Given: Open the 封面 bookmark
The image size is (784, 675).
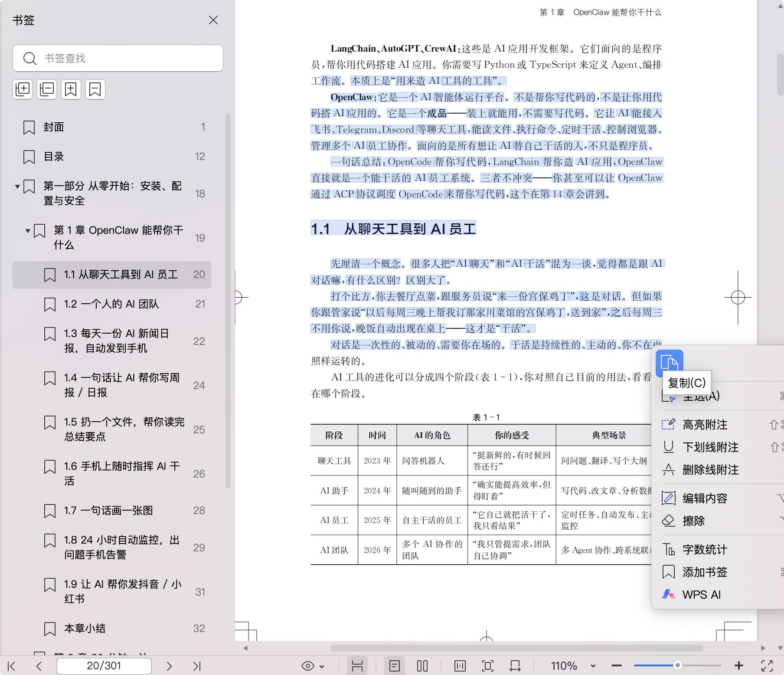Looking at the screenshot, I should pyautogui.click(x=112, y=127).
